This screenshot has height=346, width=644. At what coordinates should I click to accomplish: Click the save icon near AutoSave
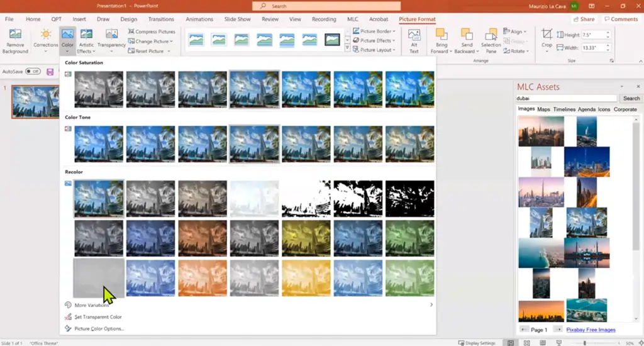pyautogui.click(x=50, y=72)
